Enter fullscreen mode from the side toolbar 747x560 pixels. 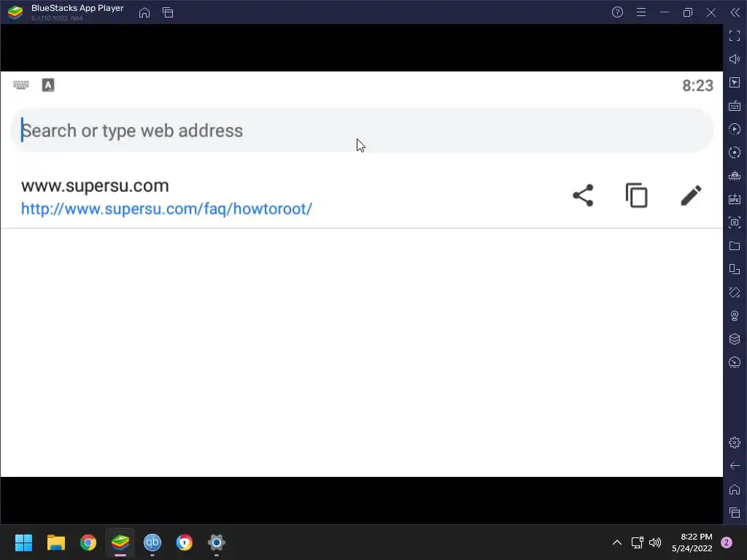735,36
